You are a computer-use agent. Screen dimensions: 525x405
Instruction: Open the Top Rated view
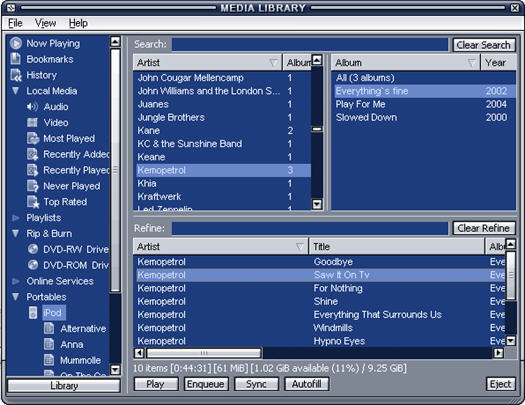(x=65, y=202)
